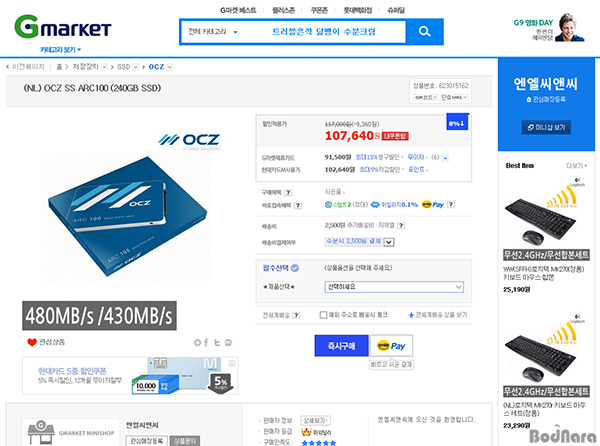Open the fourth top menu item
Viewport: 600px width, 446px height.
pos(357,10)
